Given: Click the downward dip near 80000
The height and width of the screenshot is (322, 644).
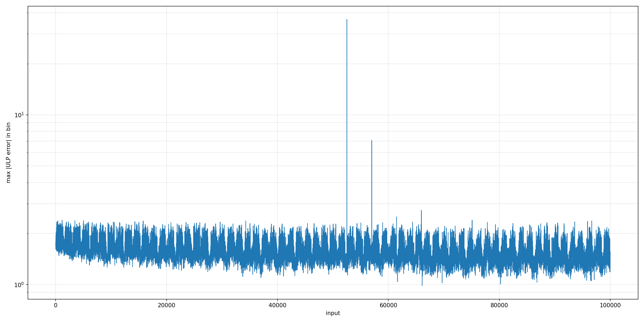Looking at the screenshot, I should click(x=500, y=283).
